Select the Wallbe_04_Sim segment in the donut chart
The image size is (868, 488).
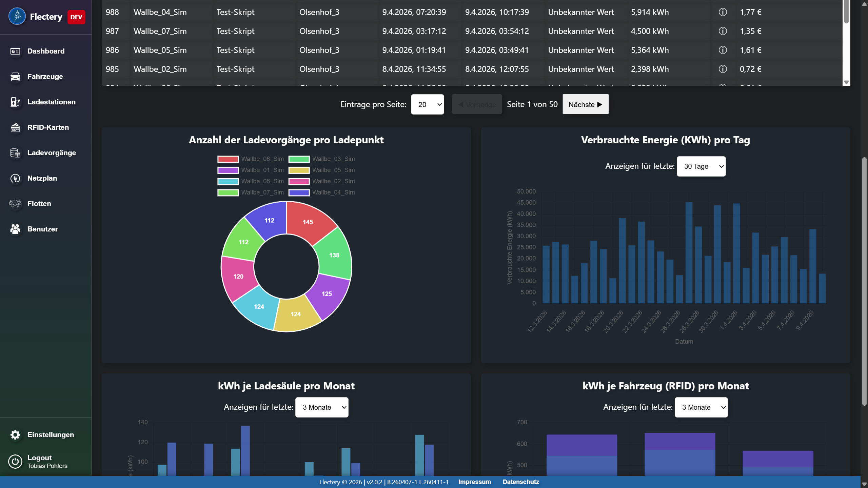pyautogui.click(x=269, y=220)
